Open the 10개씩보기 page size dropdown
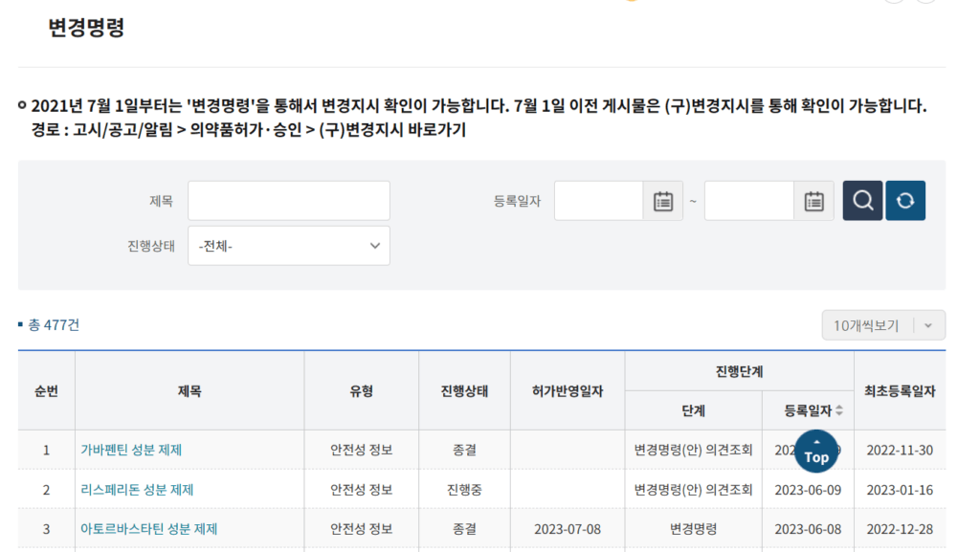Viewport: 980px width, 552px height. pos(882,325)
